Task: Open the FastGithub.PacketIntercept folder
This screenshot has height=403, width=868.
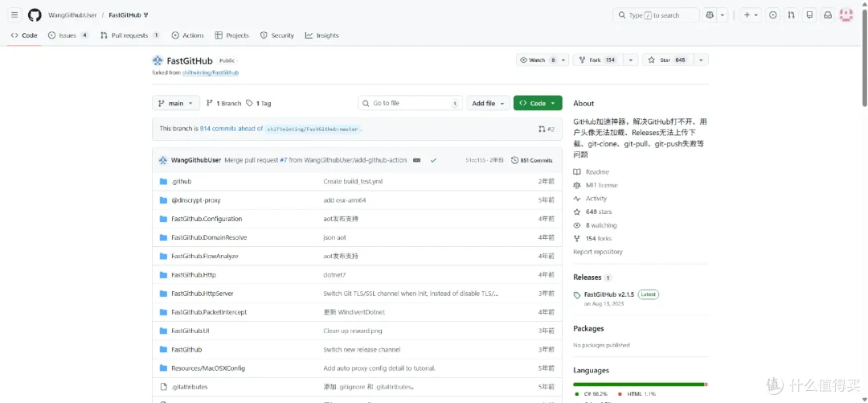Action: tap(209, 312)
